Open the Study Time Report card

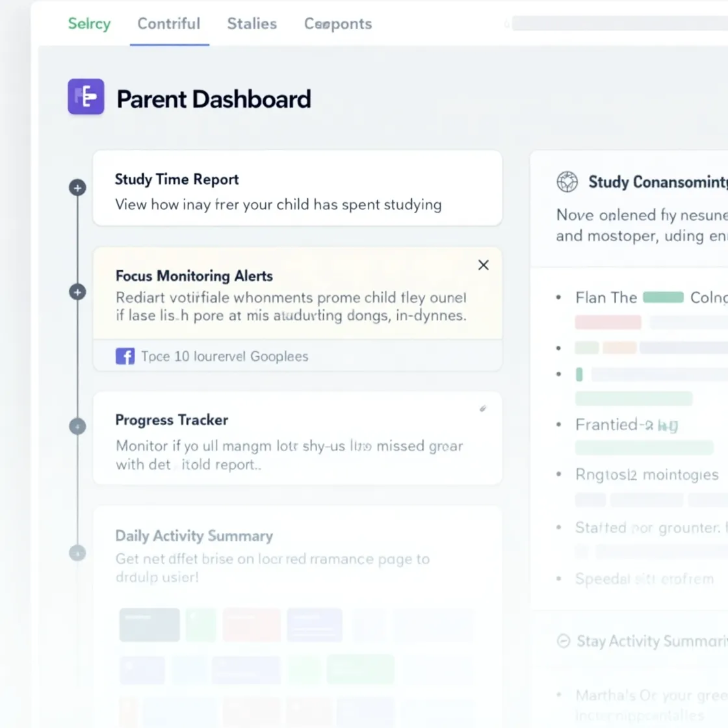click(298, 188)
